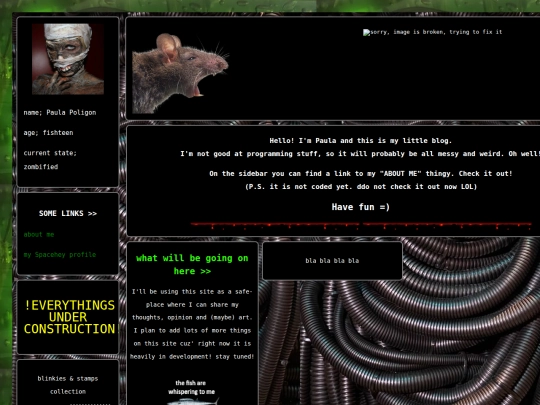Screen dimensions: 540x405
Task: Open the 'about me' sidebar link
Action: [x=39, y=235]
